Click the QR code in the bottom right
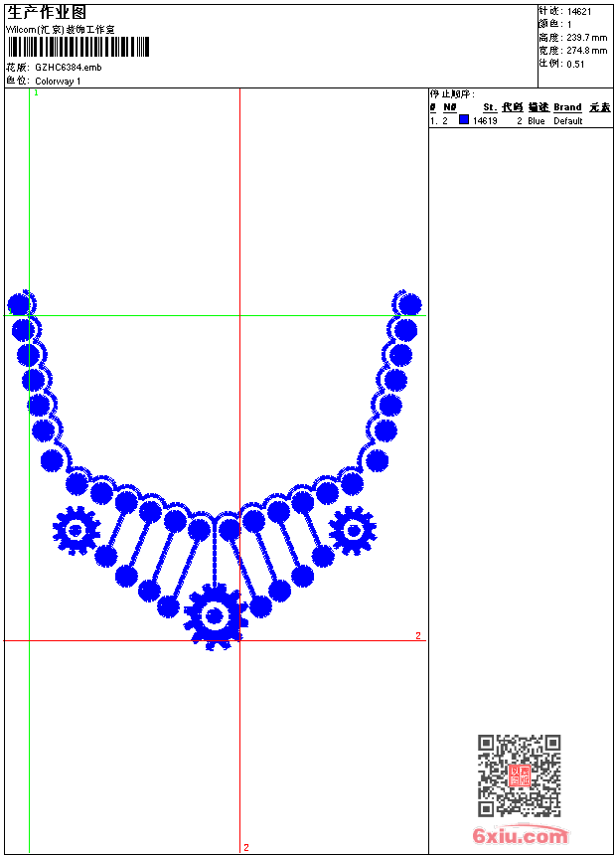The image size is (616, 855). (519, 775)
